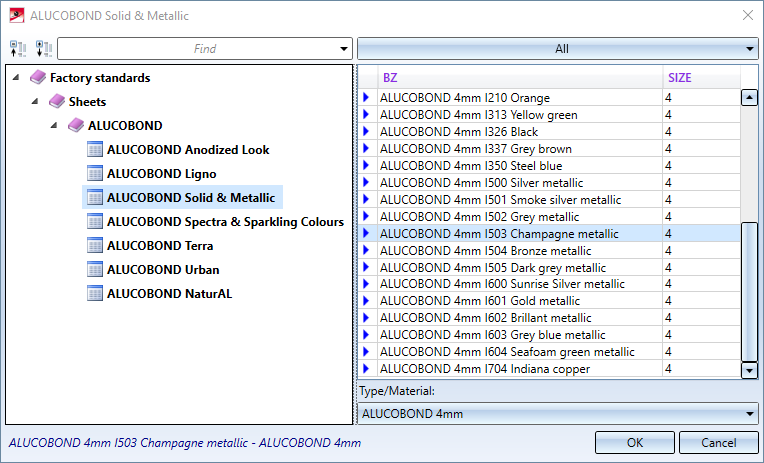Click blue arrow of I504 Bronze metallic row

[x=366, y=250]
